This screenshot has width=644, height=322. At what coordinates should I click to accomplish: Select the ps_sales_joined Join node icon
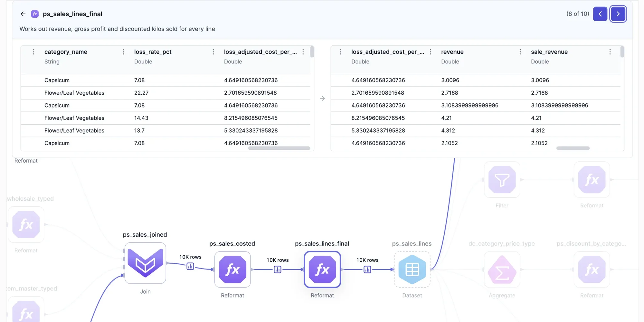point(145,263)
